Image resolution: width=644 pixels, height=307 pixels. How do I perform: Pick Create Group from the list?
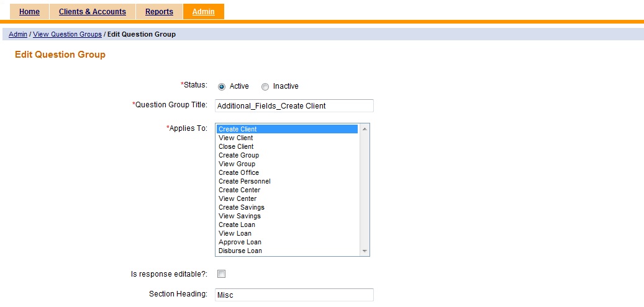238,155
